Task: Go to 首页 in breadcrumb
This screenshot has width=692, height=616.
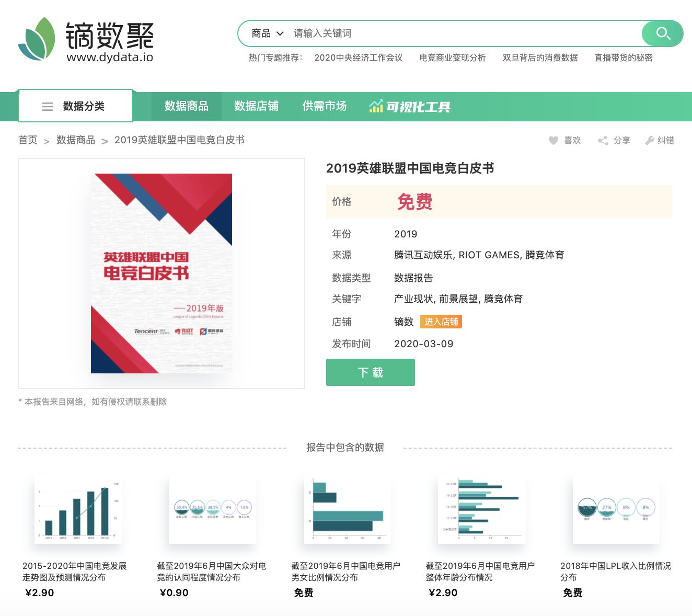Action: [28, 140]
